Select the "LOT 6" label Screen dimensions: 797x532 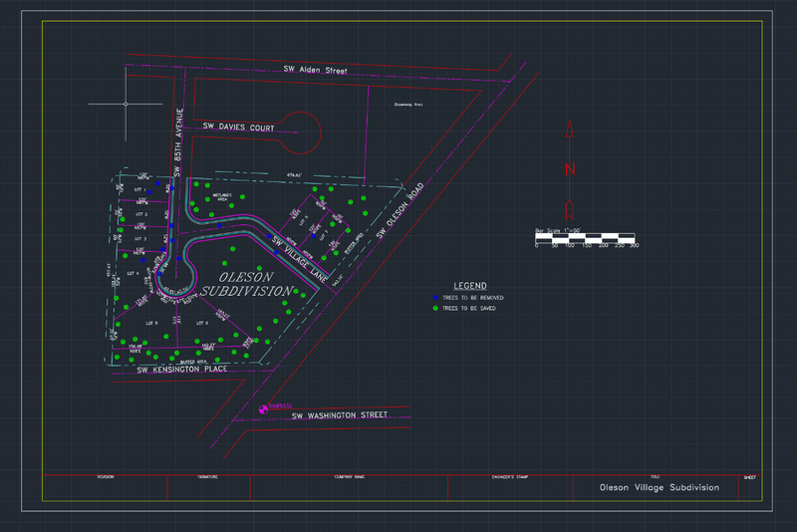(202, 323)
